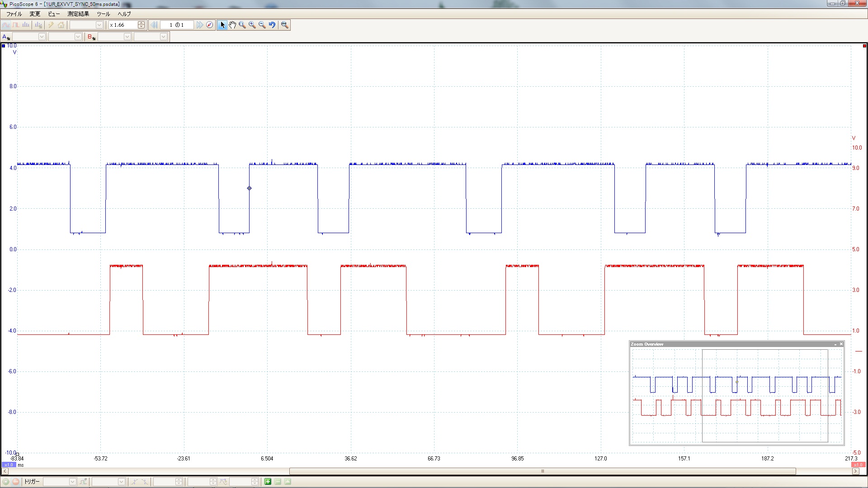Screen dimensions: 868x488
Task: Click the buffer number field 1 of 1
Action: pyautogui.click(x=177, y=25)
